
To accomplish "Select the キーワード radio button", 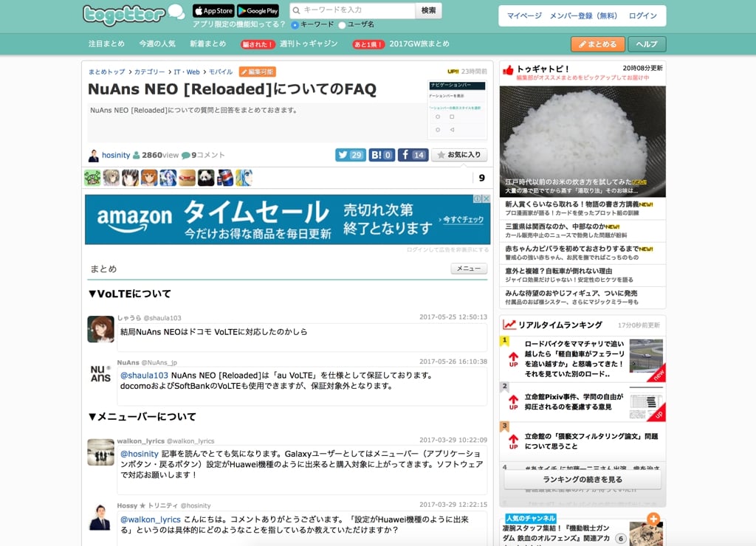I will [x=295, y=24].
